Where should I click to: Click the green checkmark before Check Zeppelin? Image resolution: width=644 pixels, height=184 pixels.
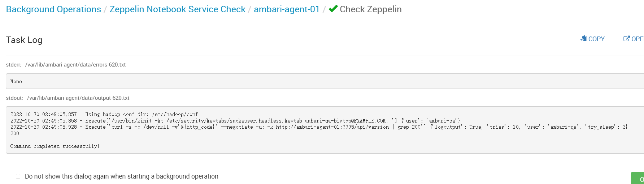click(x=333, y=9)
